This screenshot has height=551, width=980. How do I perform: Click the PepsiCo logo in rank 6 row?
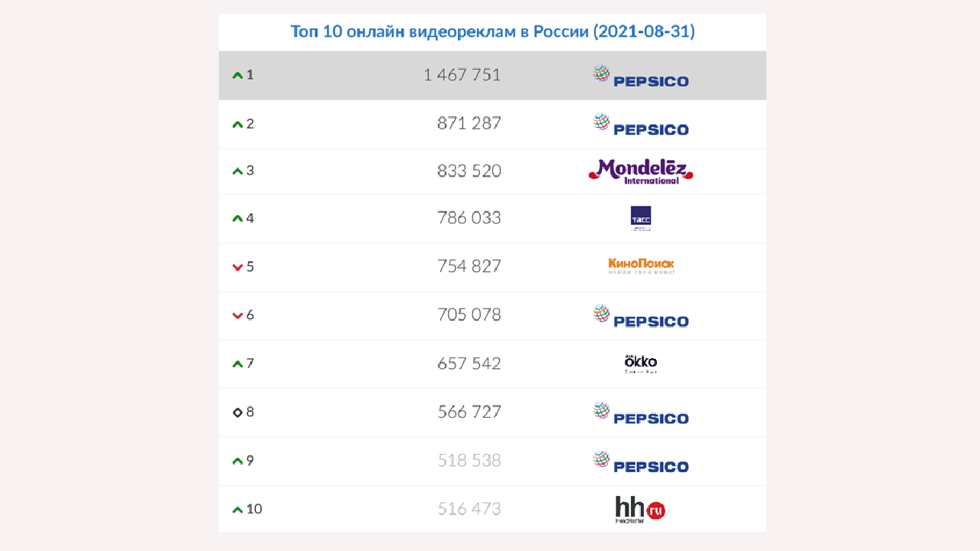(x=641, y=315)
